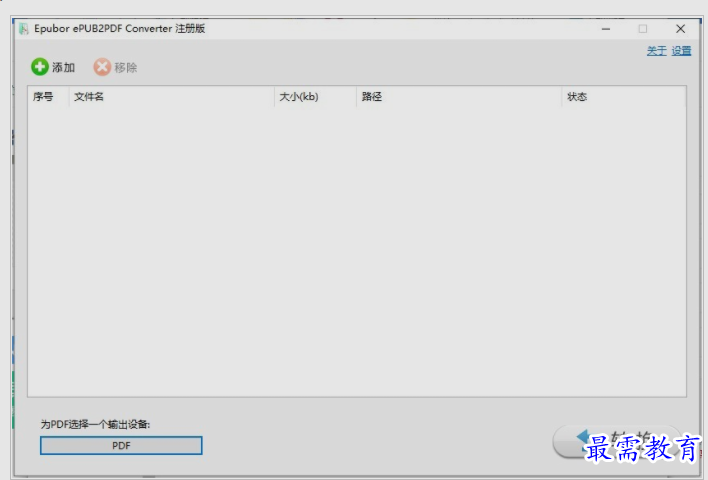
Task: Sort by the 序号 column header
Action: pyautogui.click(x=48, y=97)
